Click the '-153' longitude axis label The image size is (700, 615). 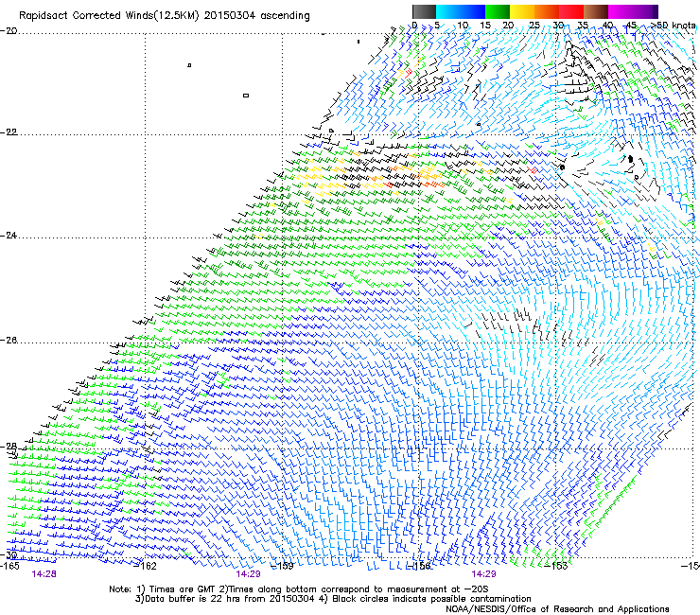pyautogui.click(x=556, y=566)
